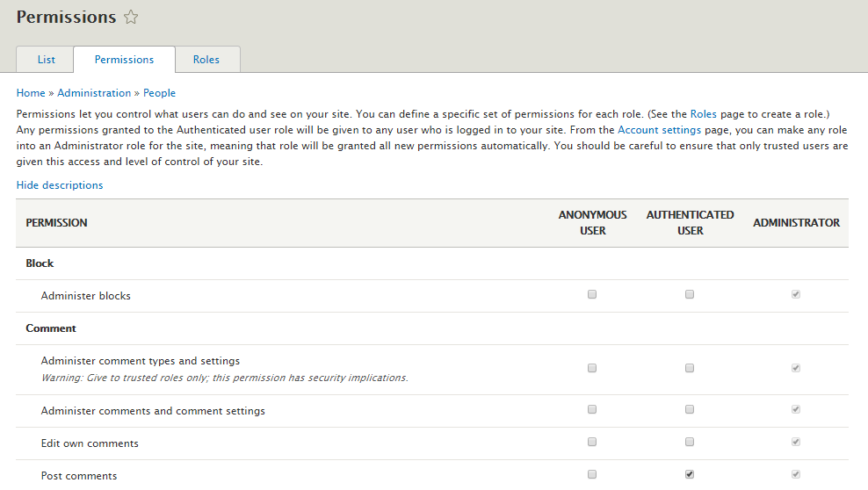Enable Post comments for anonymous user
This screenshot has height=490, width=868.
pyautogui.click(x=592, y=474)
